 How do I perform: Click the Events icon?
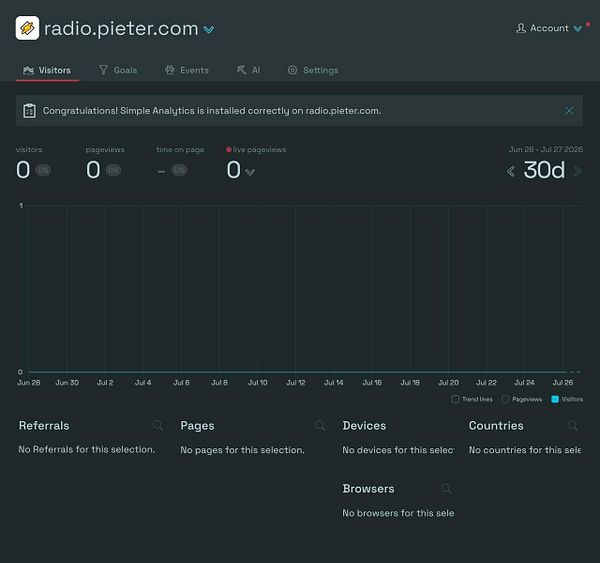170,70
